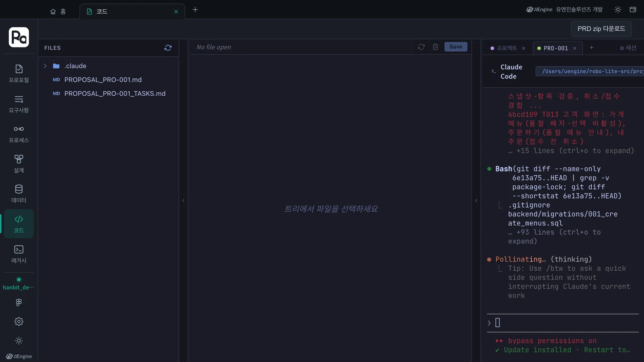Screen dimensions: 644x362
Task: Click the Claude Code prompt input
Action: tap(563, 323)
